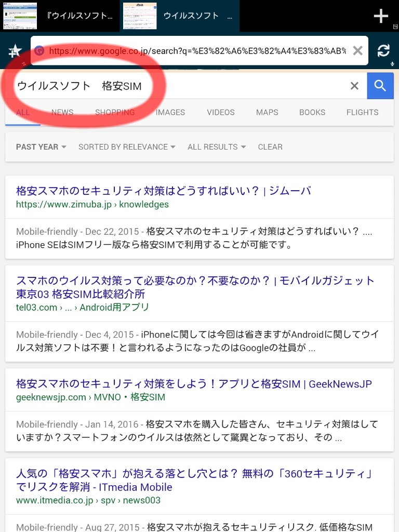Screen dimensions: 399x532
Task: Expand the All Results filter
Action: click(217, 147)
